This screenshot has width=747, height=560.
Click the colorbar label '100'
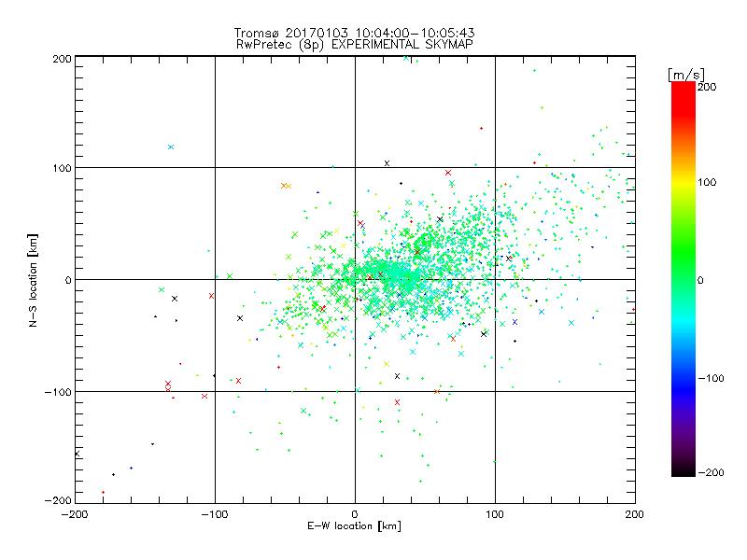707,182
